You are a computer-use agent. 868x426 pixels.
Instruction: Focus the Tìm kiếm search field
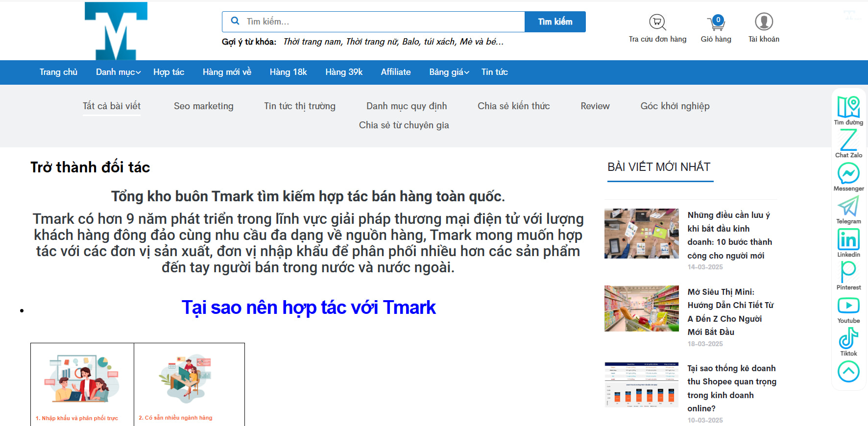[373, 22]
